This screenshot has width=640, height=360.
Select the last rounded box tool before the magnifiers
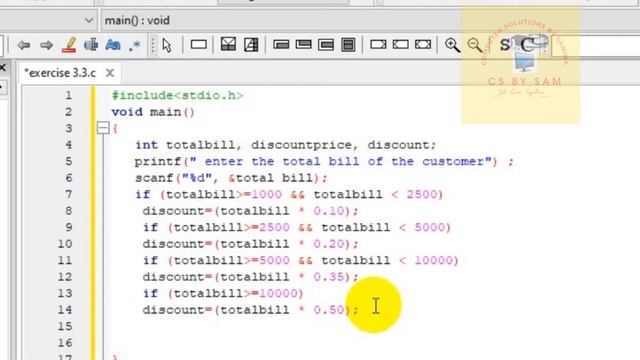click(423, 44)
